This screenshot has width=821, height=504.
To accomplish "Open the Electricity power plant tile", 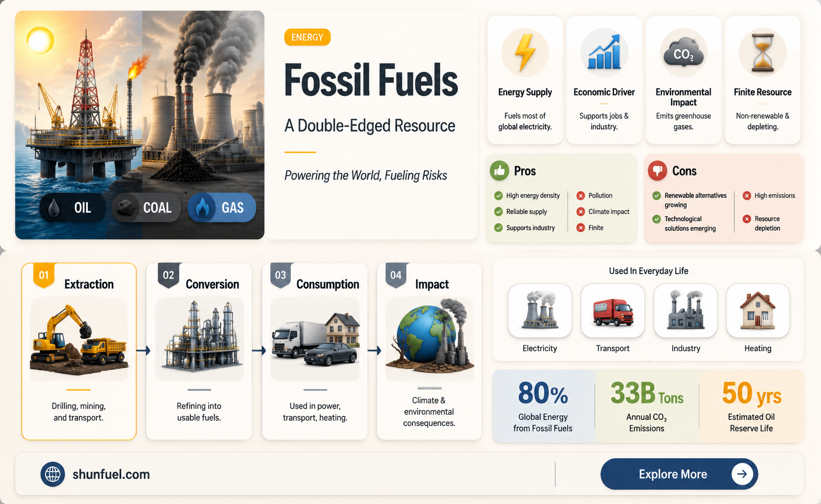I will pos(540,311).
